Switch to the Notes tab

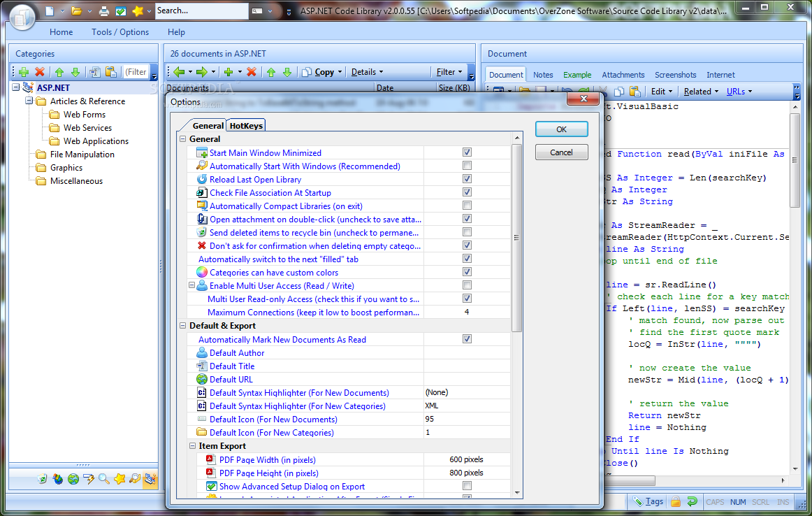pyautogui.click(x=543, y=75)
